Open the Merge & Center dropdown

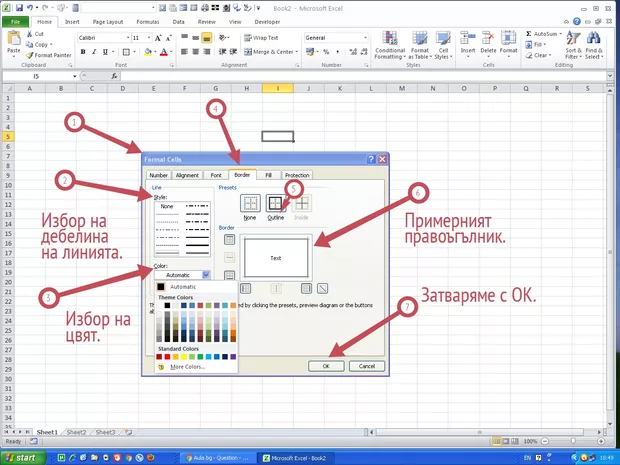[x=297, y=52]
